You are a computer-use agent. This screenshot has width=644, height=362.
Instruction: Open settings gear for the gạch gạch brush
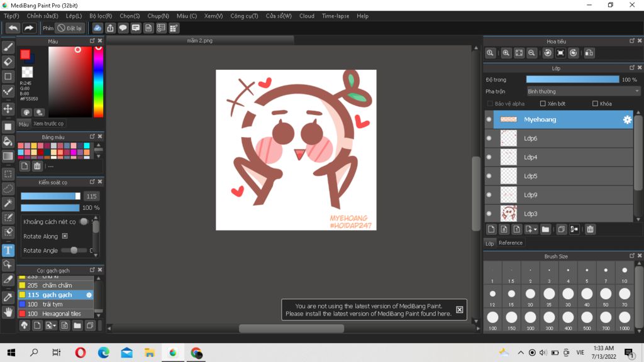pyautogui.click(x=89, y=295)
